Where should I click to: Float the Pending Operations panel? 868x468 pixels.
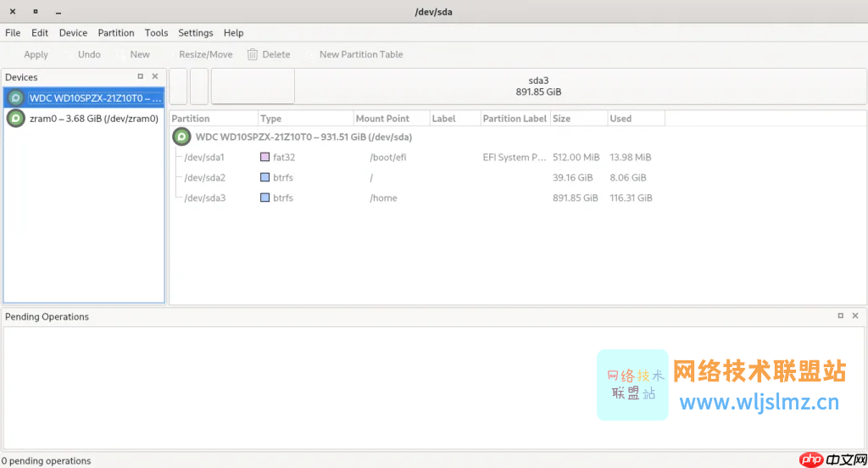pyautogui.click(x=840, y=315)
